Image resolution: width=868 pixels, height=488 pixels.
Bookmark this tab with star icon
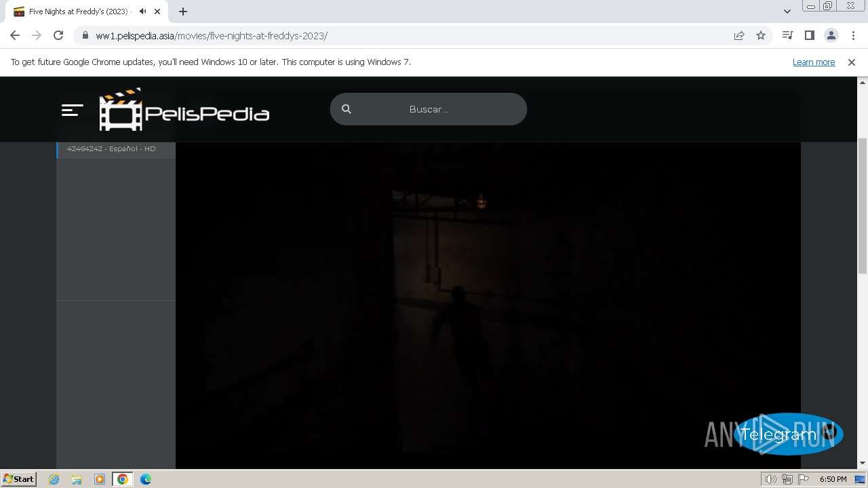point(761,35)
